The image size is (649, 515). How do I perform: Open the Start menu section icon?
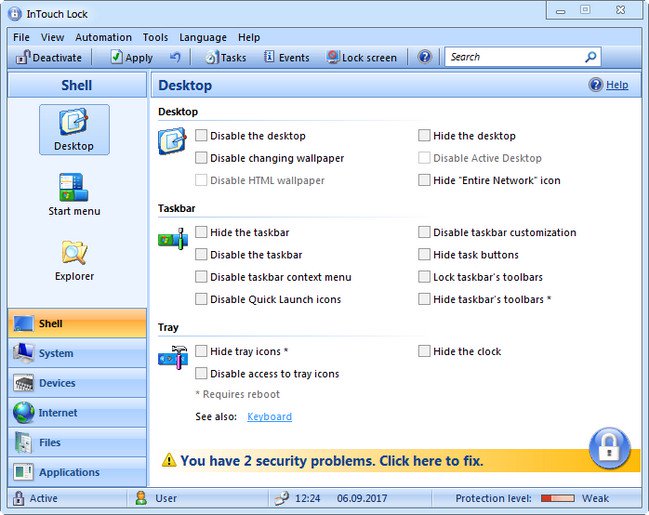click(74, 195)
